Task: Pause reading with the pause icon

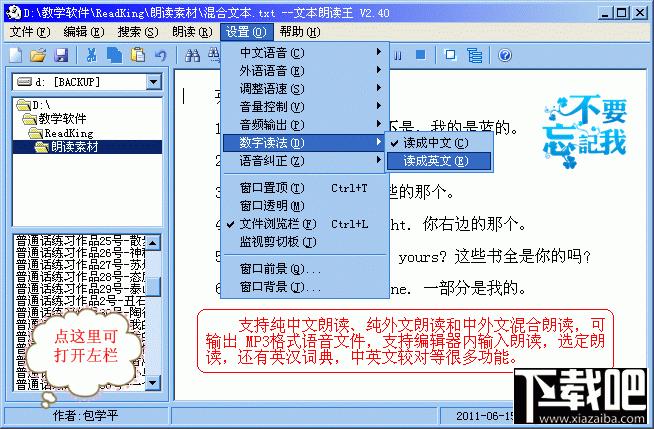Action: (399, 54)
